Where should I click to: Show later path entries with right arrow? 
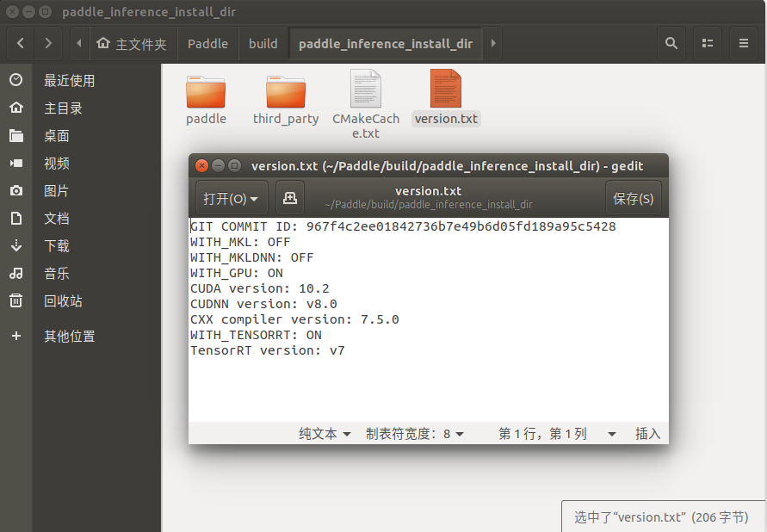(493, 44)
